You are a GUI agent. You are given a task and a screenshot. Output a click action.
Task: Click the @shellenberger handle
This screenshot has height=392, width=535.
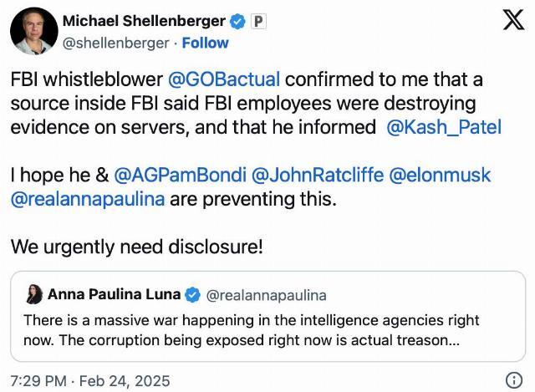[116, 43]
